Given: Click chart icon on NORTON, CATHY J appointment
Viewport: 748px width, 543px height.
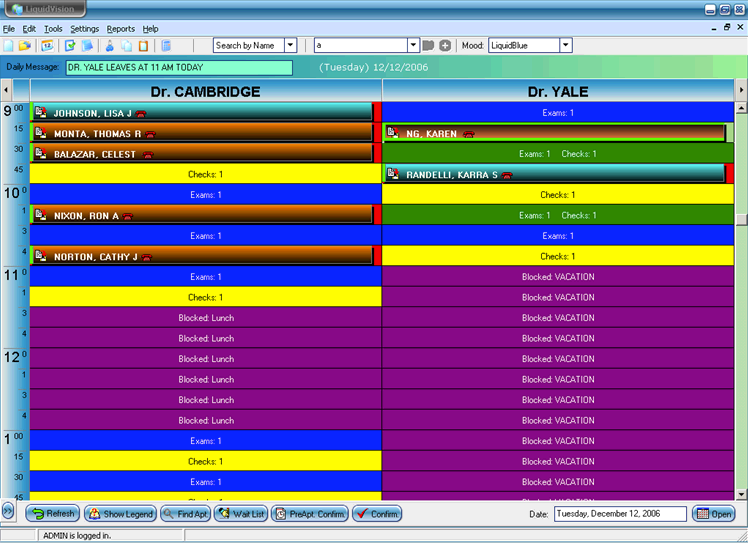Looking at the screenshot, I should coord(41,256).
